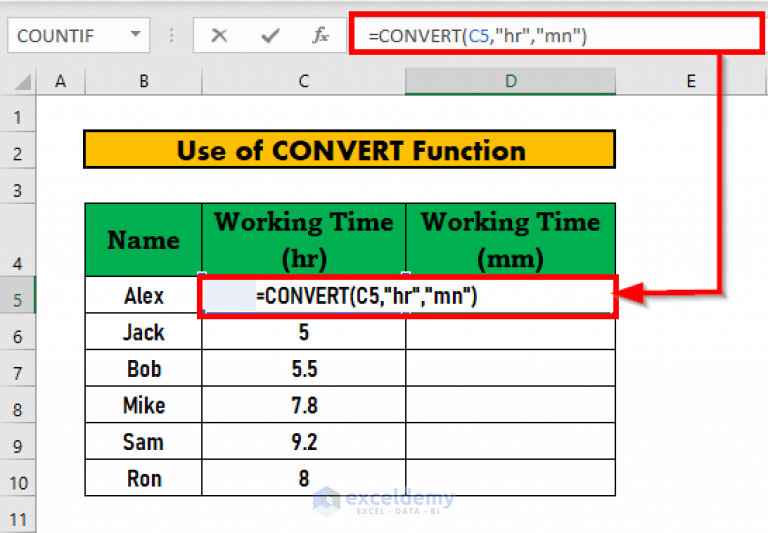Click the 'Alex' name cell
Screen dimensions: 768x533
click(x=144, y=295)
